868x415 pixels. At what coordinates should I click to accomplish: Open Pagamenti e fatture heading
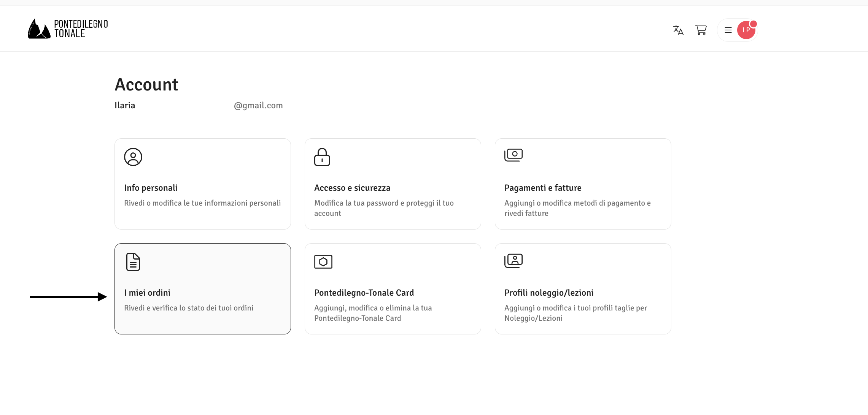point(543,188)
